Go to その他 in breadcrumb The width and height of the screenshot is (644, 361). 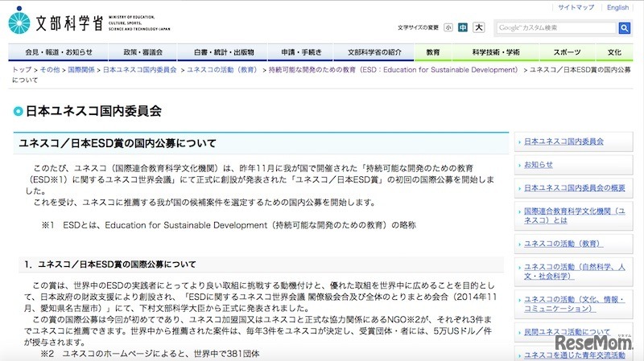click(x=50, y=70)
